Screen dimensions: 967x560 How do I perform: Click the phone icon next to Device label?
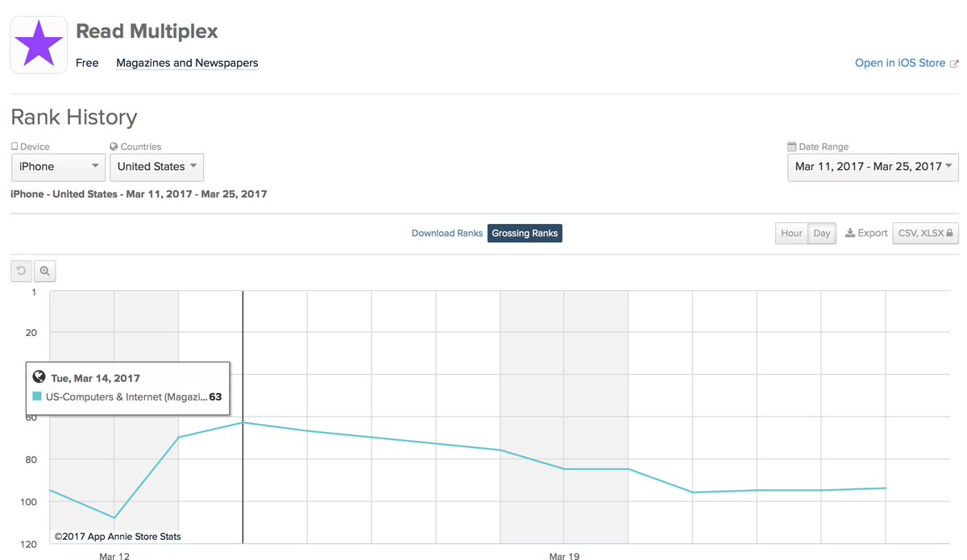pos(15,147)
